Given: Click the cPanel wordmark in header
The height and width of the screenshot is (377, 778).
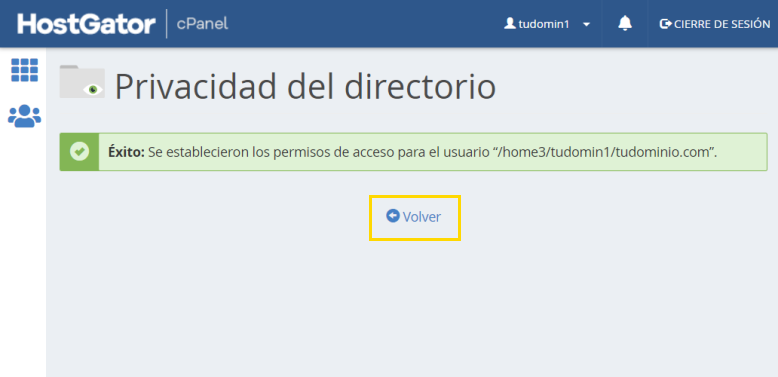Looking at the screenshot, I should coord(202,23).
